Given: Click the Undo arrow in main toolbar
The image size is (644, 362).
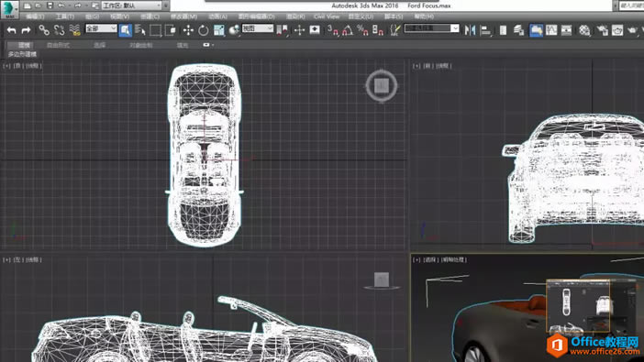Looking at the screenshot, I should point(12,30).
